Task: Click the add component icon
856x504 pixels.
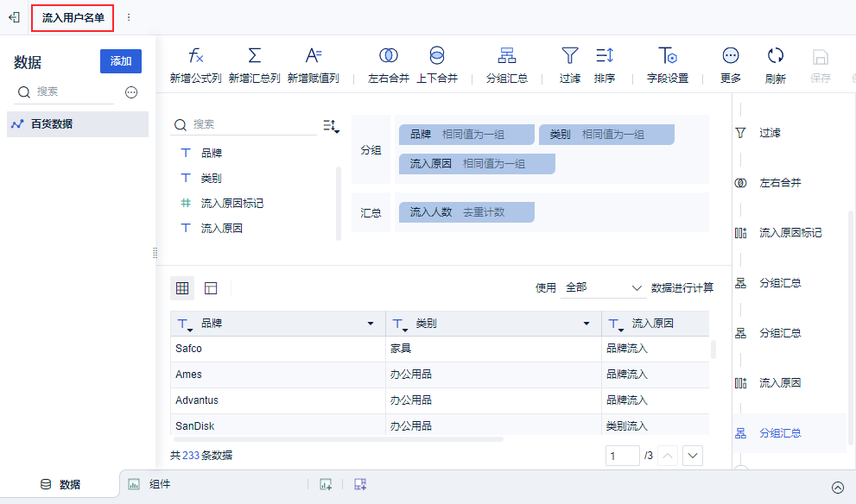Action: 326,484
